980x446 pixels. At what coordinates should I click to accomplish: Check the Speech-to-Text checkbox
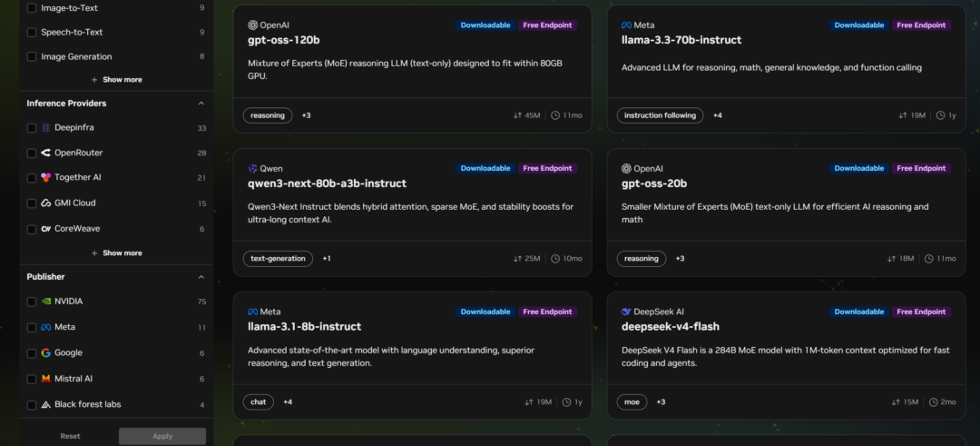pyautogui.click(x=31, y=32)
